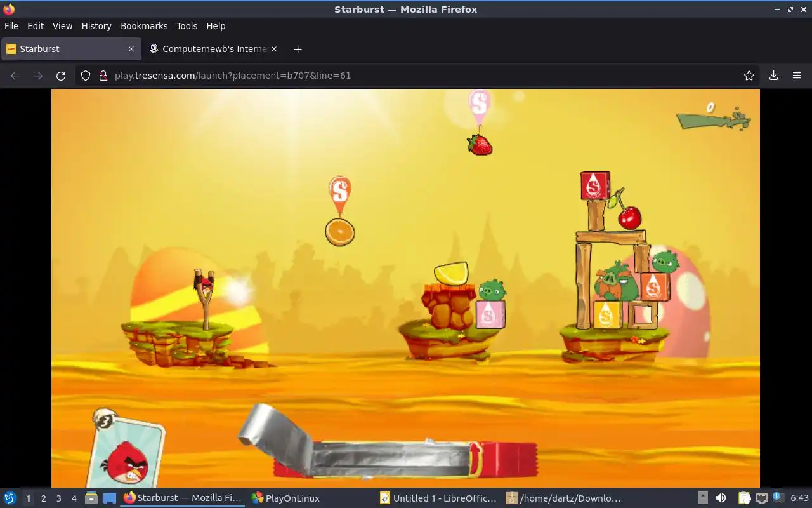812x508 pixels.
Task: Open the Tools menu
Action: 187,26
